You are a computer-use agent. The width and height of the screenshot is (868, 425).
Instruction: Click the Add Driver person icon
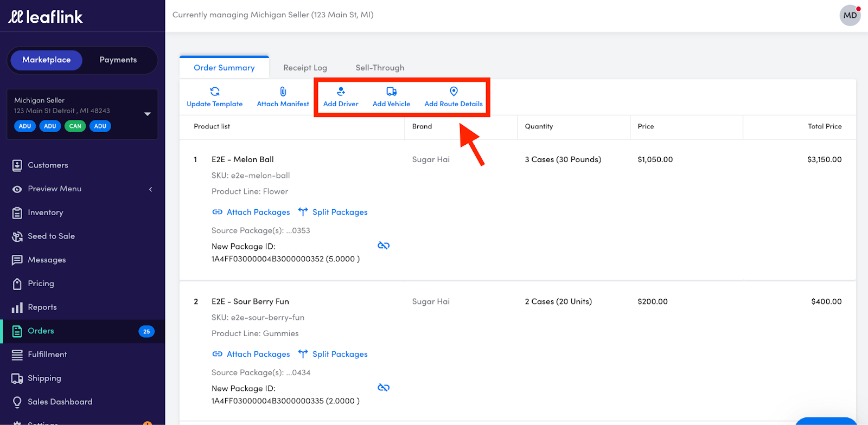tap(341, 91)
